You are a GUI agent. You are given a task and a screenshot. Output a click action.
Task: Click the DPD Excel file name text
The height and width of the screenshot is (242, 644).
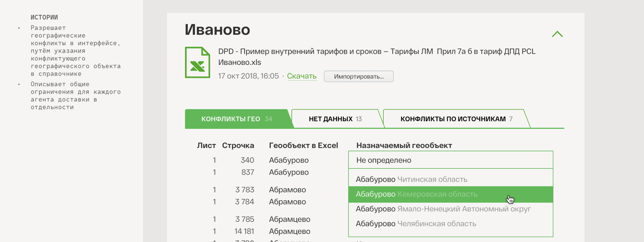377,56
